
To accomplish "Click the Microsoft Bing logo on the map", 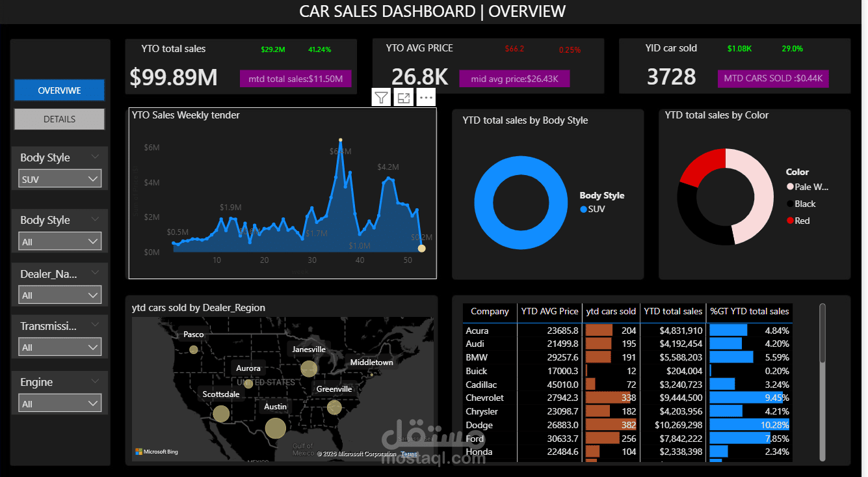I will (x=157, y=452).
